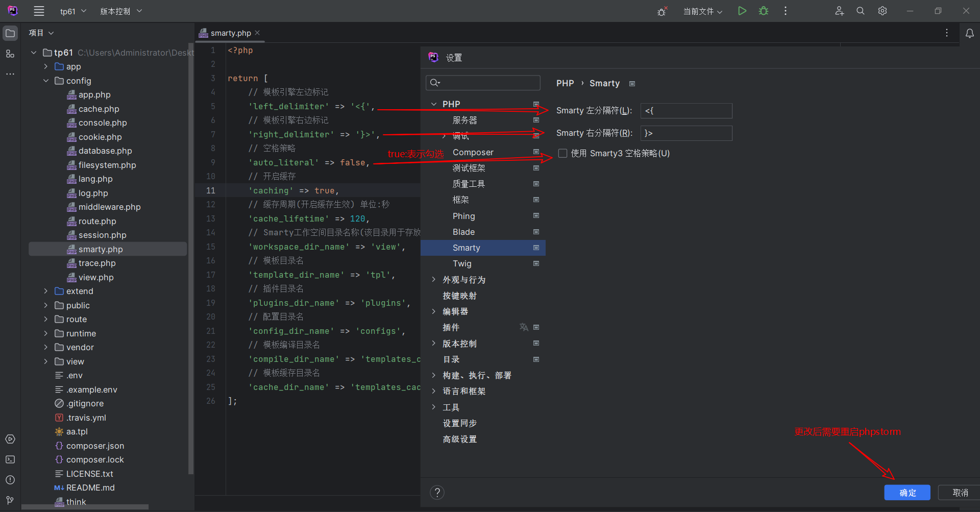The width and height of the screenshot is (980, 512).
Task: Expand the 工具 settings group
Action: tap(434, 407)
